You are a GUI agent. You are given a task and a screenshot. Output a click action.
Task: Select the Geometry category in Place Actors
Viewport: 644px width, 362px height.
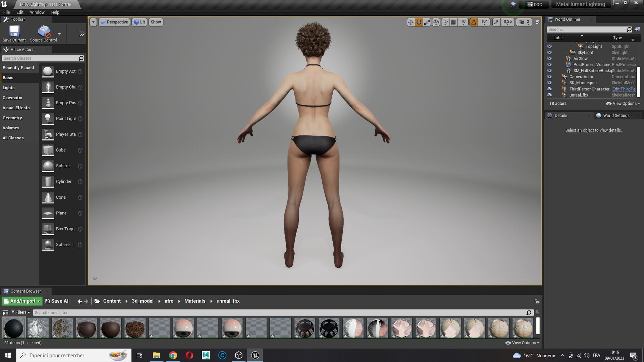tap(19, 118)
